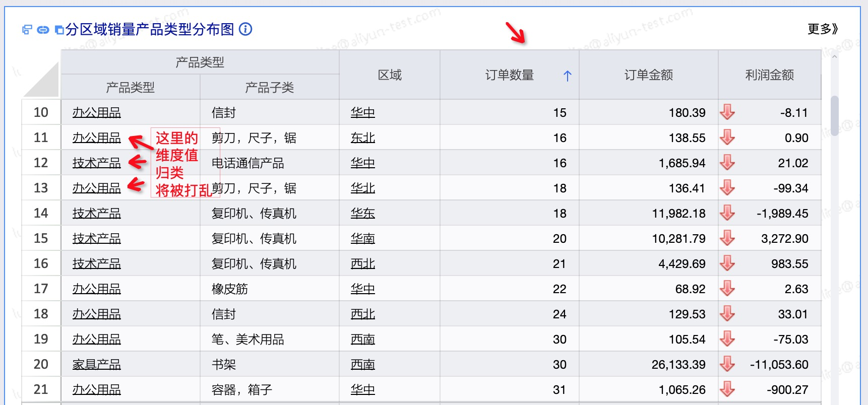Click the red down-arrow icon in row 15
The height and width of the screenshot is (405, 868).
click(727, 238)
